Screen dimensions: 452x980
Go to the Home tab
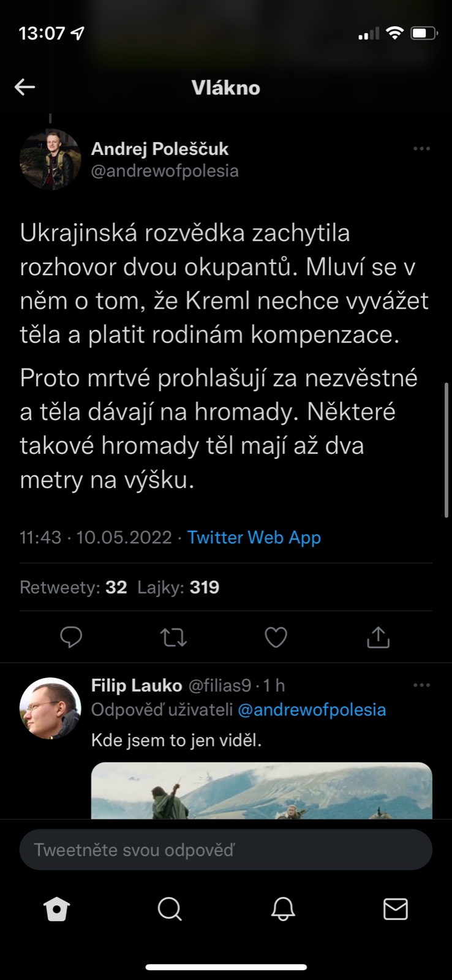click(57, 910)
